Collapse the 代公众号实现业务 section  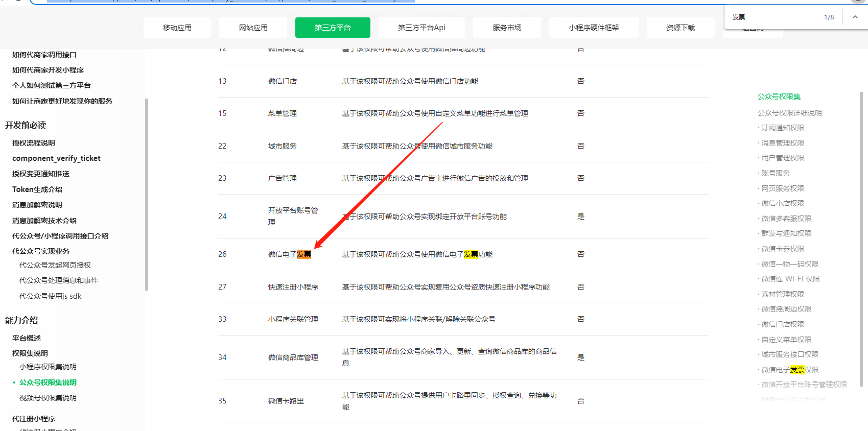tap(41, 251)
